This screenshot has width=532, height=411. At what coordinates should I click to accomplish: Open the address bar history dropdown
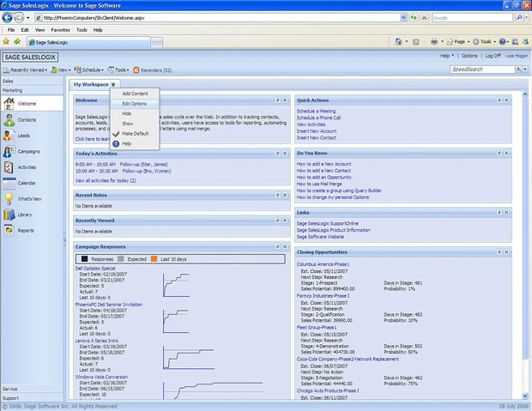point(403,18)
